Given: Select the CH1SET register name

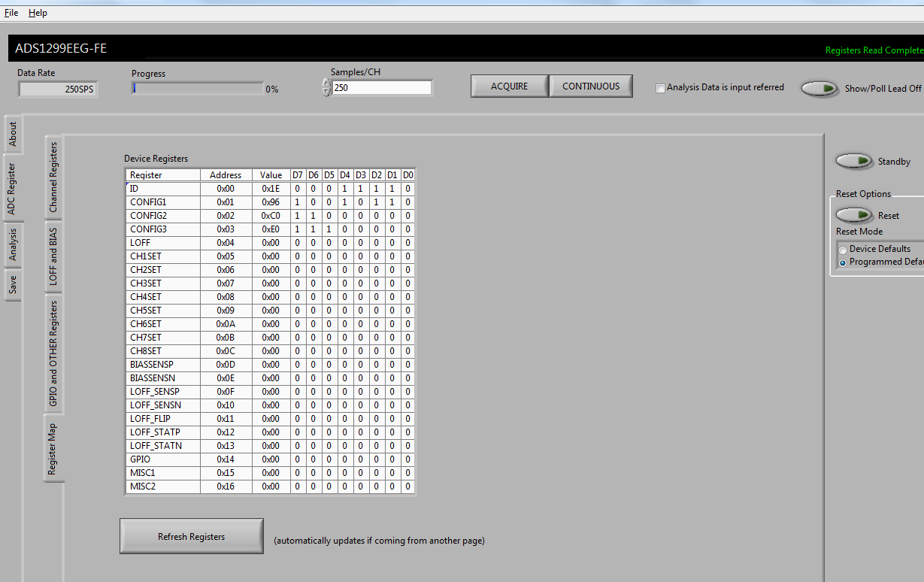Looking at the screenshot, I should pyautogui.click(x=146, y=256).
